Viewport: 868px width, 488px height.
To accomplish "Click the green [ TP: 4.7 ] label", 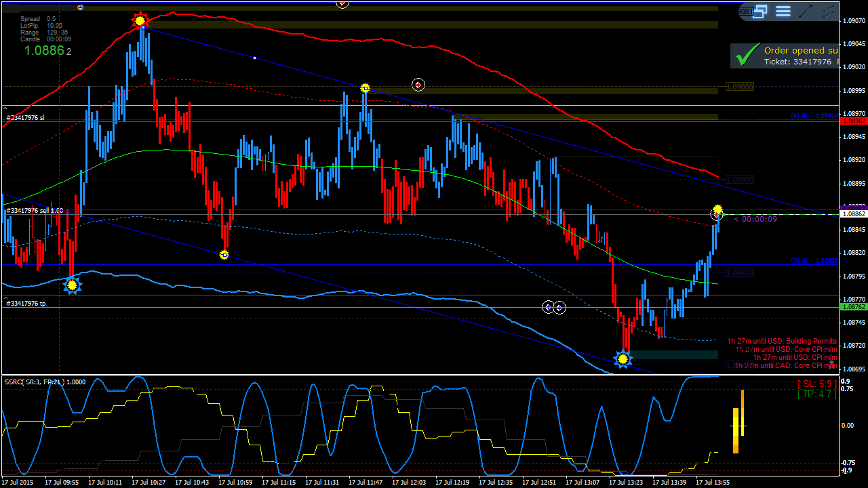I will 817,394.
